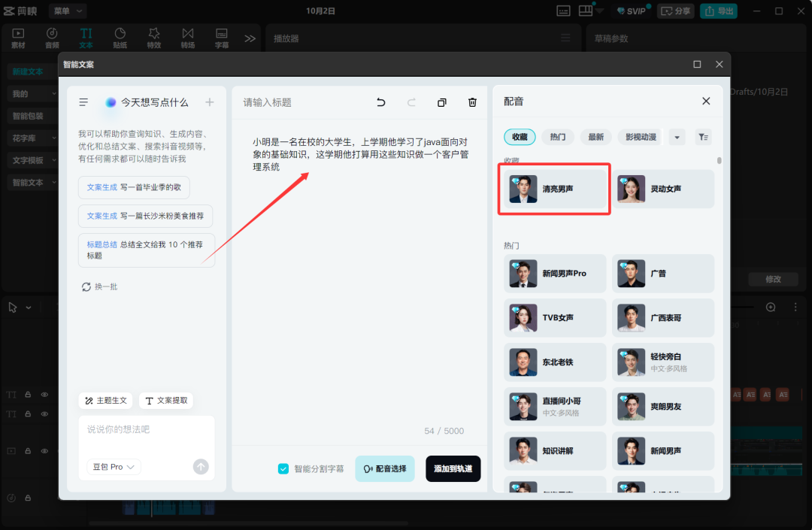Toggle visibility eye on a text track
This screenshot has width=812, height=530.
coord(44,394)
